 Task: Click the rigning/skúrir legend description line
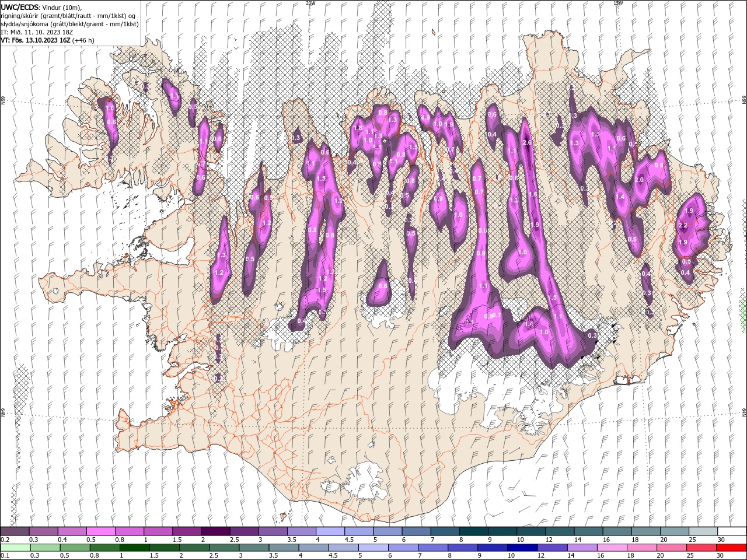[x=68, y=16]
